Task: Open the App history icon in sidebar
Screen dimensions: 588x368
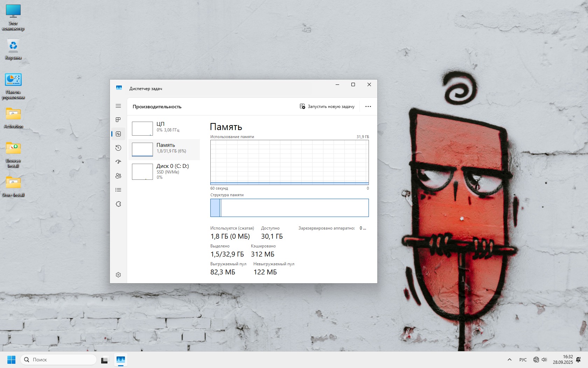Action: click(118, 148)
